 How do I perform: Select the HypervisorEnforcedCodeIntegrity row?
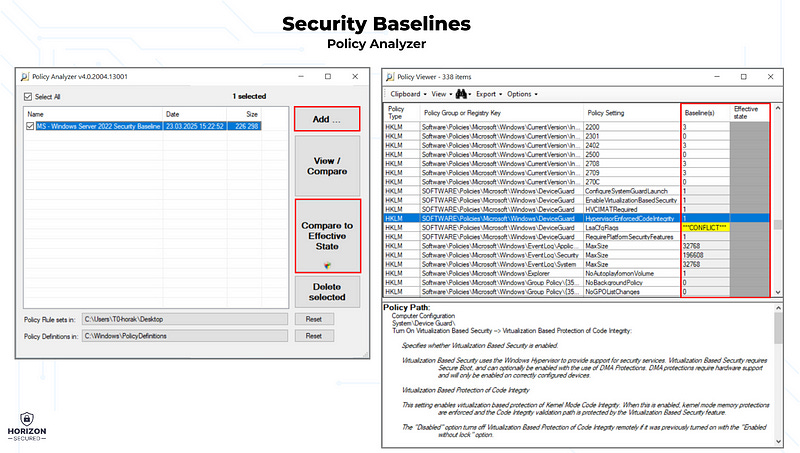coord(577,218)
